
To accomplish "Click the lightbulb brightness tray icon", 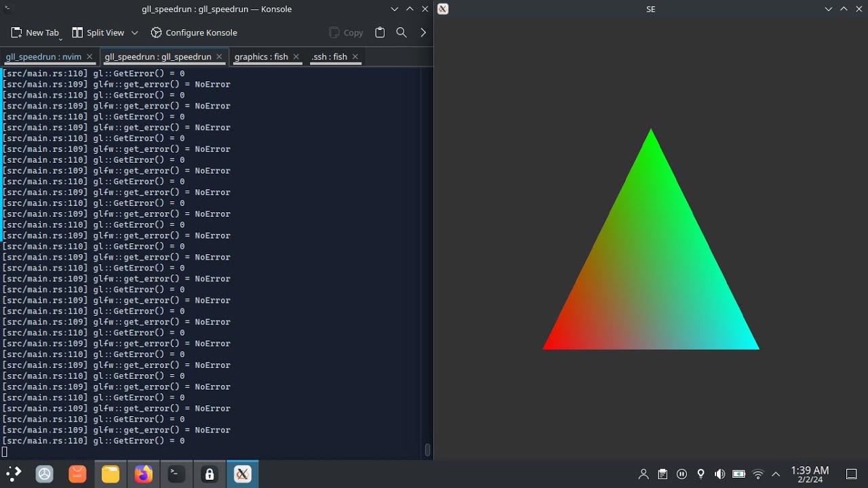I will (701, 474).
